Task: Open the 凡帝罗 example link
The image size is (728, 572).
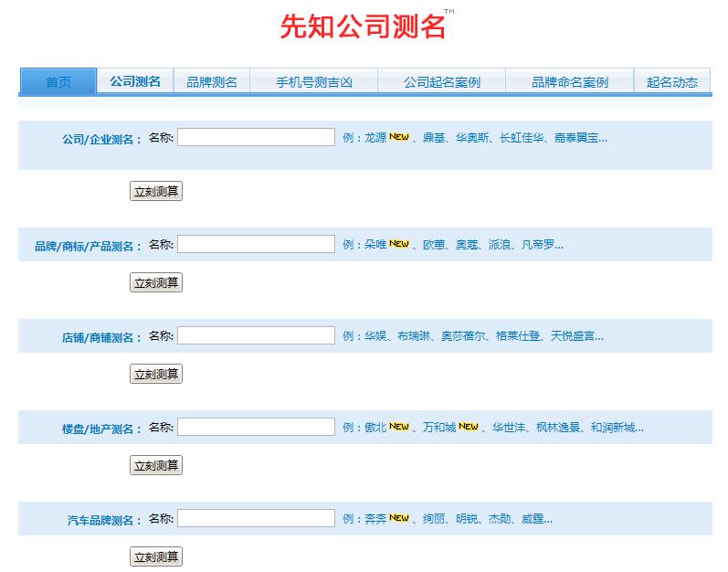Action: coord(538,245)
